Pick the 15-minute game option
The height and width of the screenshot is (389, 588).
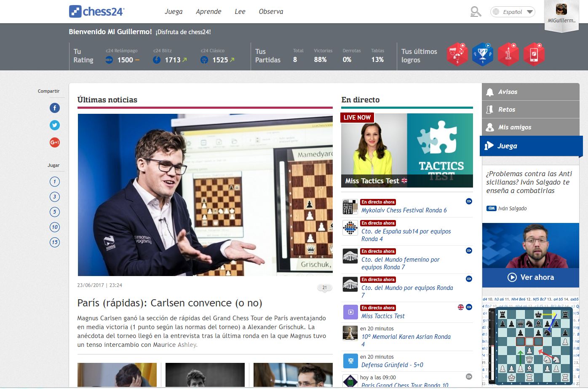pos(54,242)
